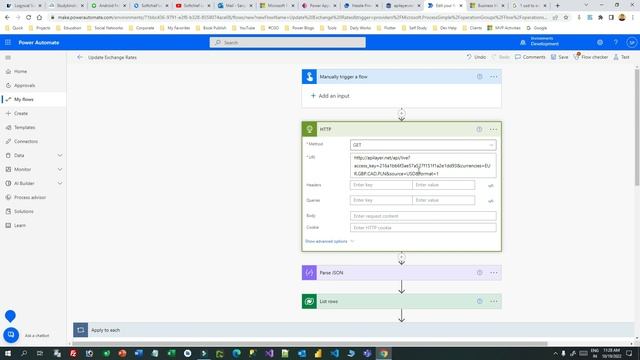
Task: Open a new browser tab
Action: [557, 6]
